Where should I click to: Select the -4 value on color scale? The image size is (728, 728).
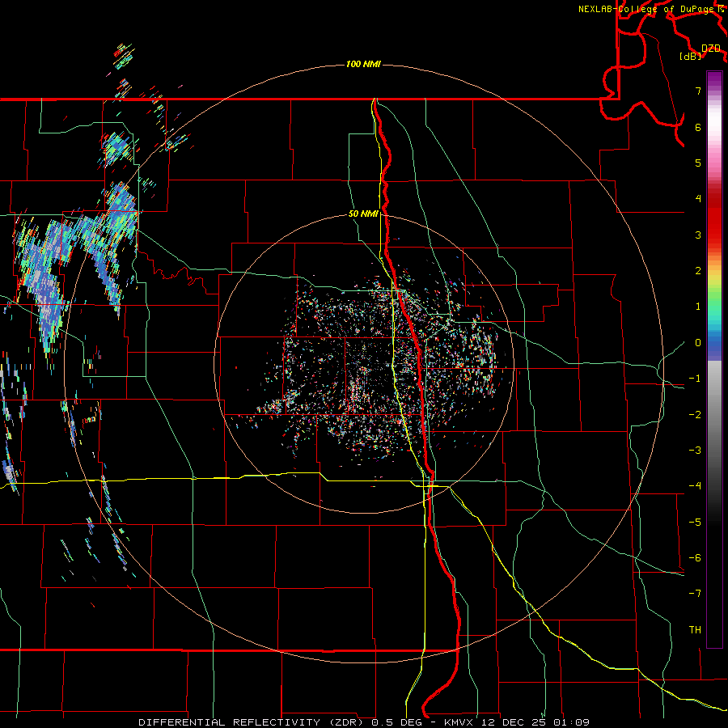point(695,486)
